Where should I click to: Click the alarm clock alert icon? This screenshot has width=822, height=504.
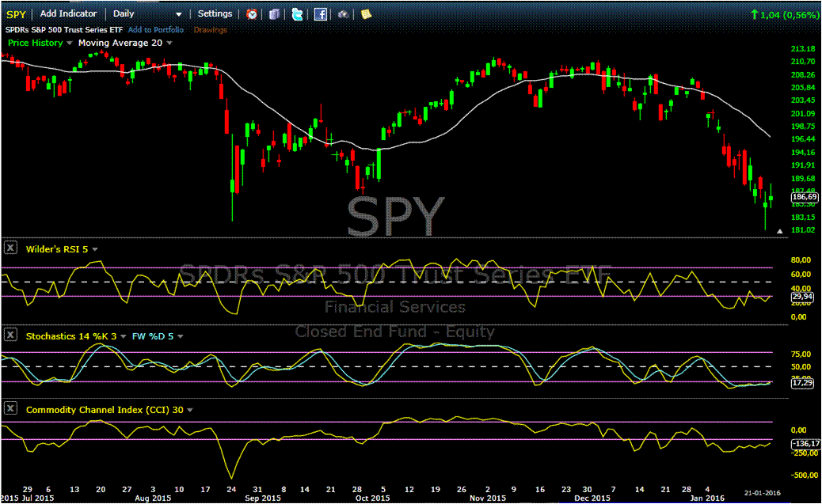(x=252, y=14)
